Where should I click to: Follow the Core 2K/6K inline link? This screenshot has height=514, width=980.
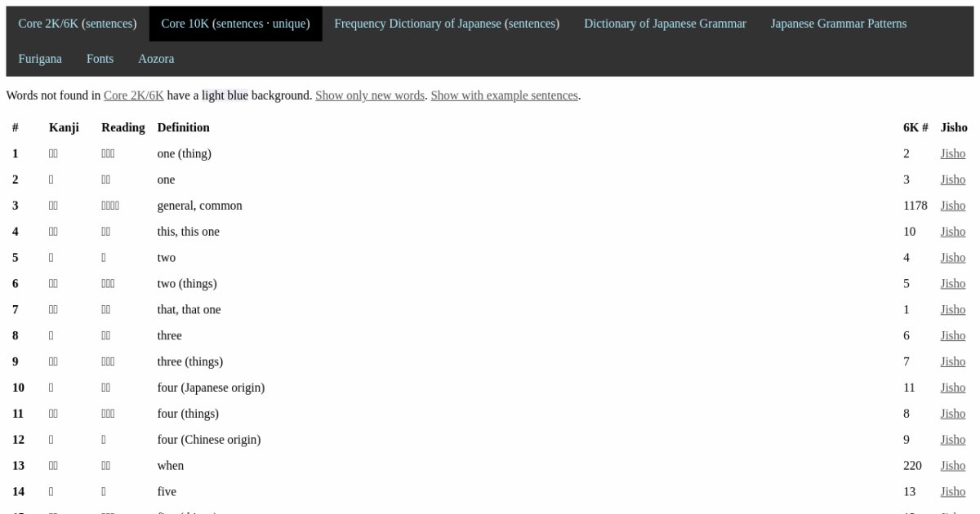(133, 95)
